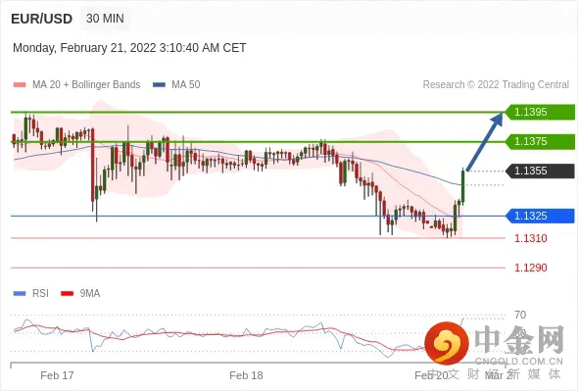Viewport: 578px width, 392px height.
Task: Click the 9MA red legend swatch
Action: click(x=67, y=294)
